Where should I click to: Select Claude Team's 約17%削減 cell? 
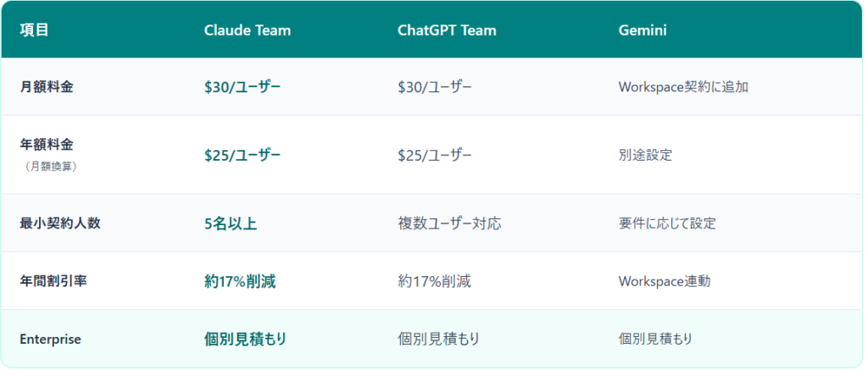(240, 281)
